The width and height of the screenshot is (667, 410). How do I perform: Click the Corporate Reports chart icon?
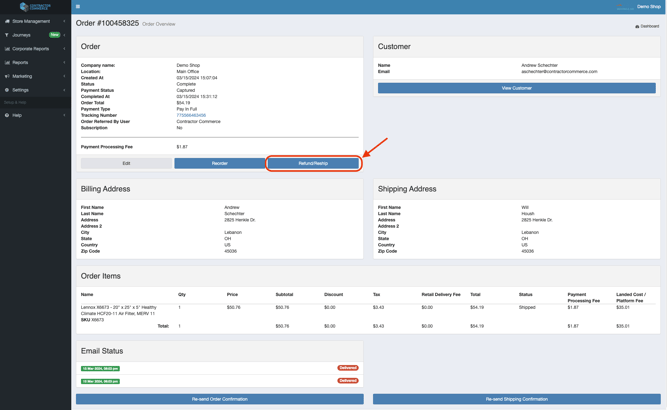coord(7,49)
